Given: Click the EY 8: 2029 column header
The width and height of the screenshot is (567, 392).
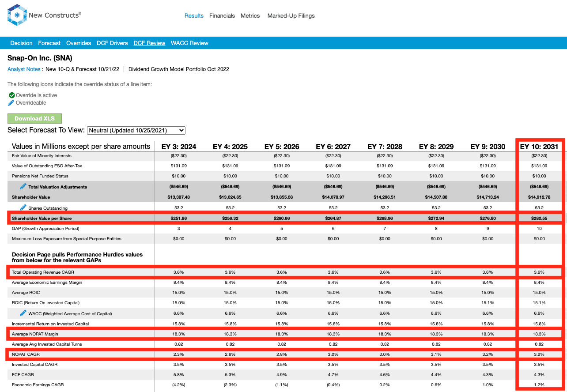Looking at the screenshot, I should point(436,147).
